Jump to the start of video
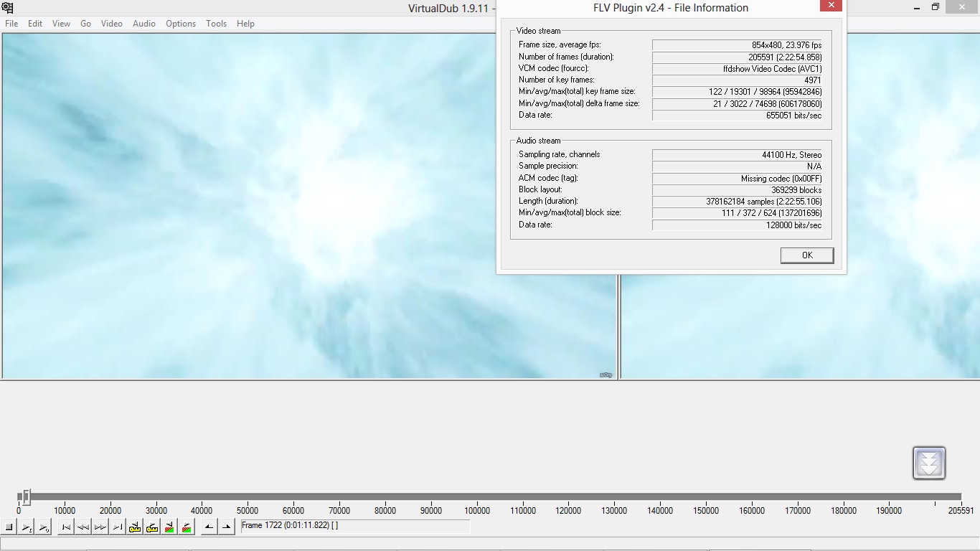Screen dimensions: 980x551 point(66,527)
